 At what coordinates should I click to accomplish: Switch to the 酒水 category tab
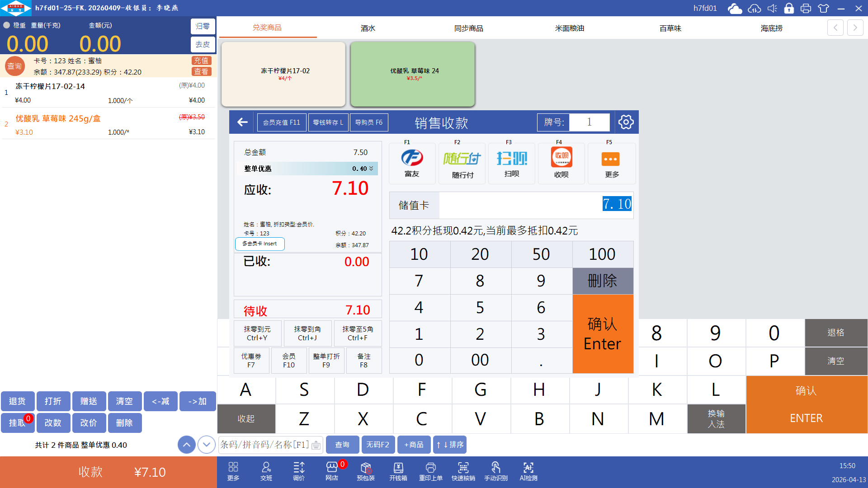click(368, 28)
